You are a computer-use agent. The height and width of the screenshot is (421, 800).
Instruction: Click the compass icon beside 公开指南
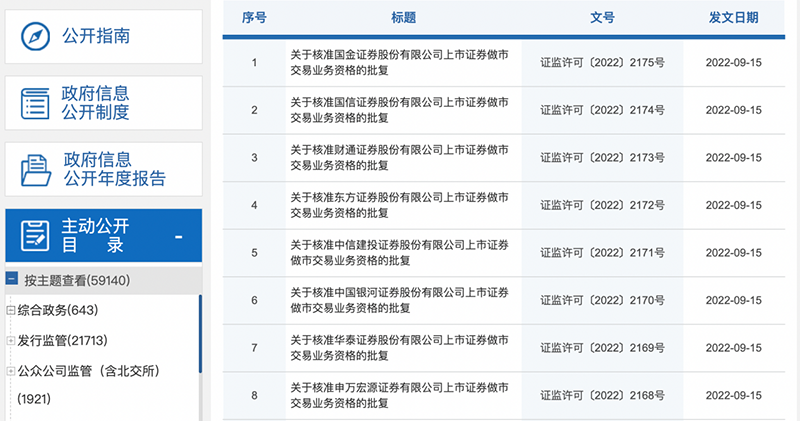tap(35, 36)
